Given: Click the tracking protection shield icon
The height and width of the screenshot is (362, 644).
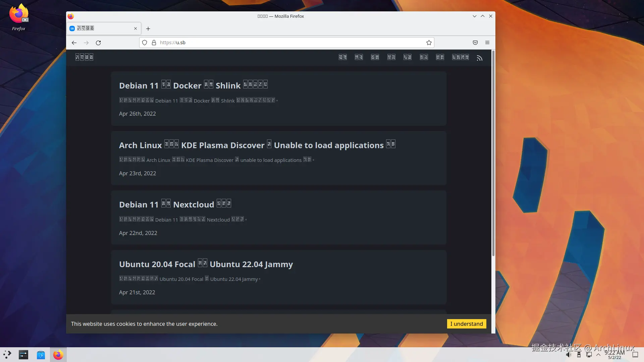Looking at the screenshot, I should click(x=145, y=43).
